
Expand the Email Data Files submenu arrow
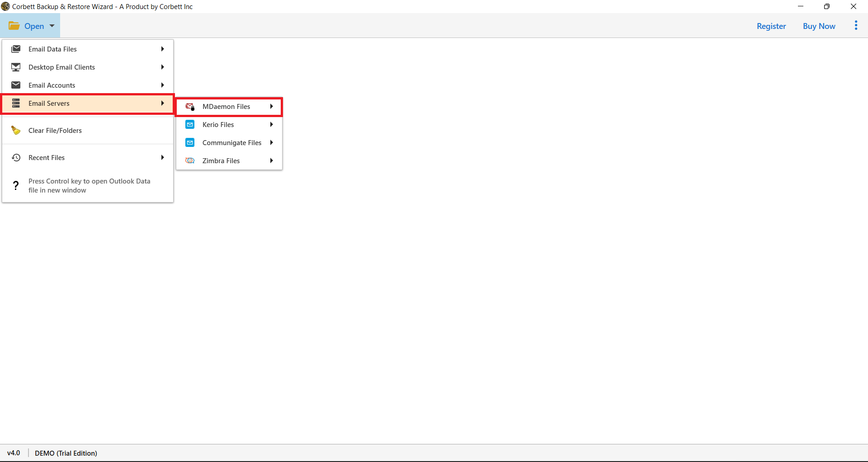(x=162, y=49)
